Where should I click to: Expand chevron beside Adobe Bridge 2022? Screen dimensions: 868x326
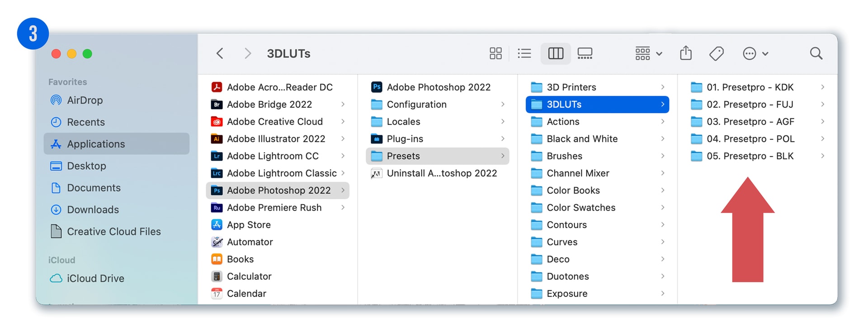pyautogui.click(x=343, y=104)
